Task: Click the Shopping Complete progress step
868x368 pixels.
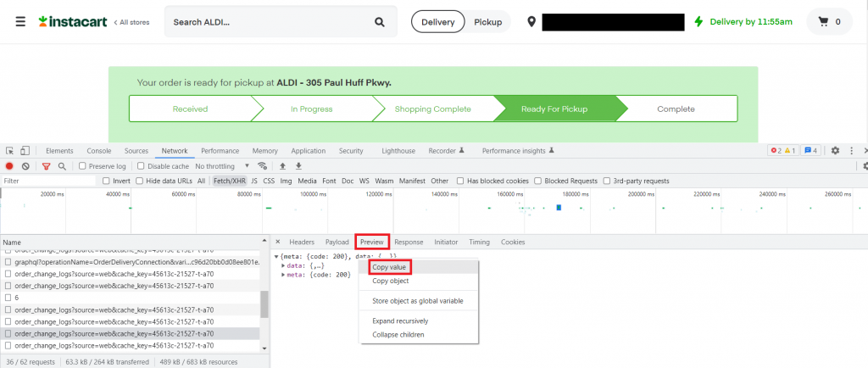Action: [x=432, y=109]
